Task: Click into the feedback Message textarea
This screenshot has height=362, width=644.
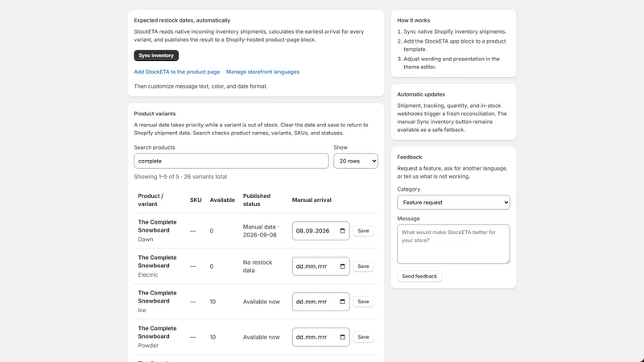Action: tap(453, 245)
